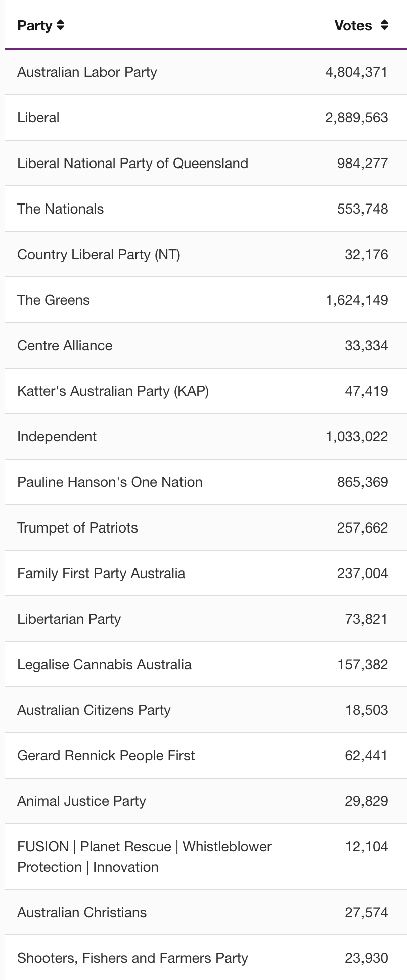Click the Party column header
The image size is (407, 980).
(x=35, y=25)
